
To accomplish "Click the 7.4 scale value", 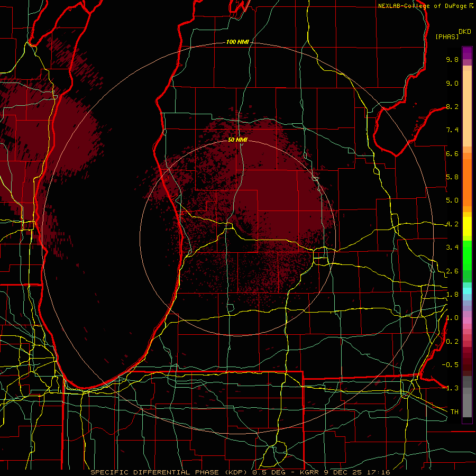I will (x=452, y=130).
